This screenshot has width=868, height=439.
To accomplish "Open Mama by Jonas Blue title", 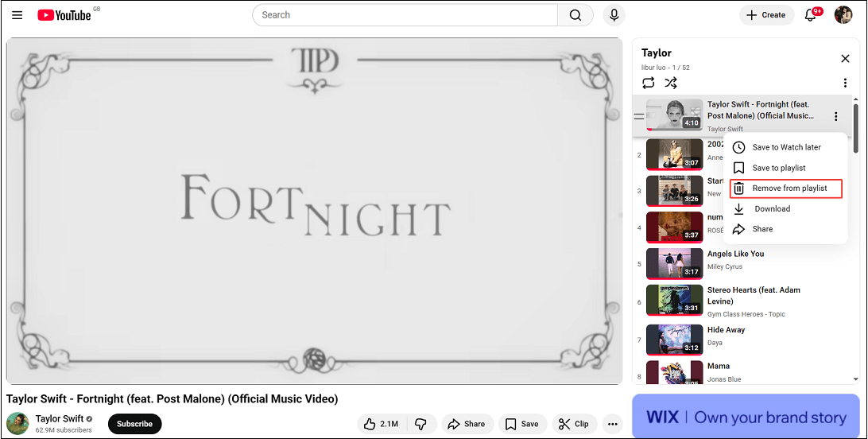I will click(719, 366).
